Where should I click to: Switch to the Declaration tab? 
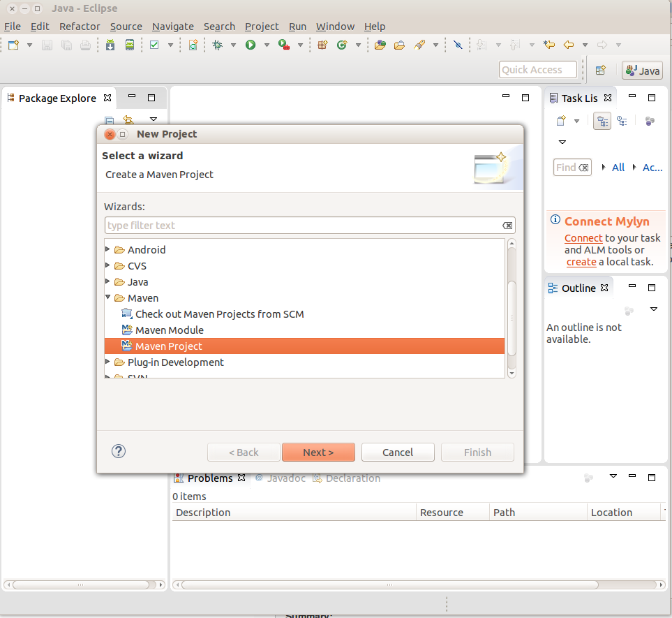click(347, 478)
